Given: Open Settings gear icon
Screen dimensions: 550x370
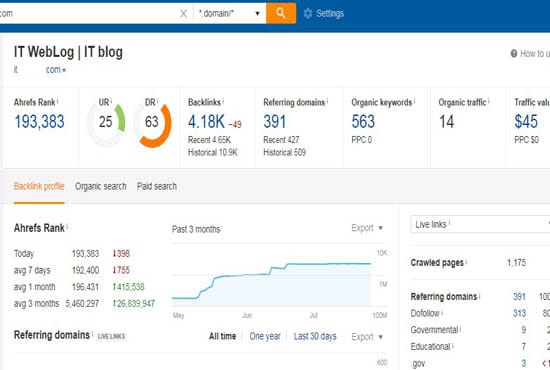Looking at the screenshot, I should click(x=308, y=13).
